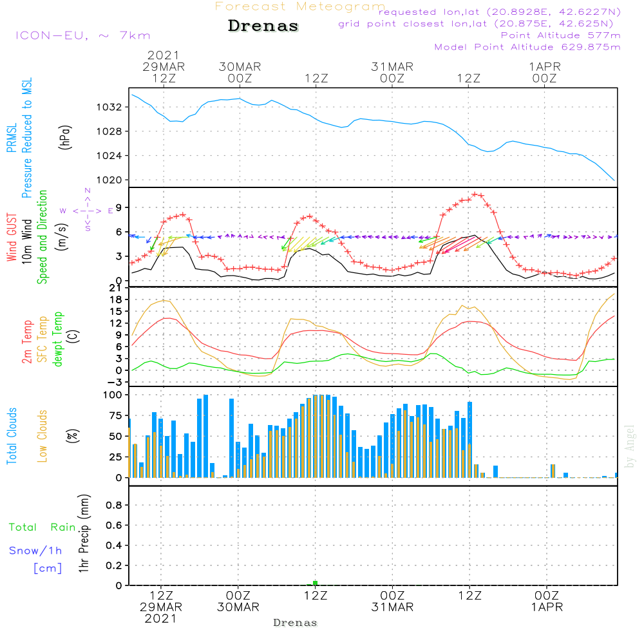Select the "Point Altitude 577m" line
Image resolution: width=644 pixels, height=644 pixels.
click(561, 35)
